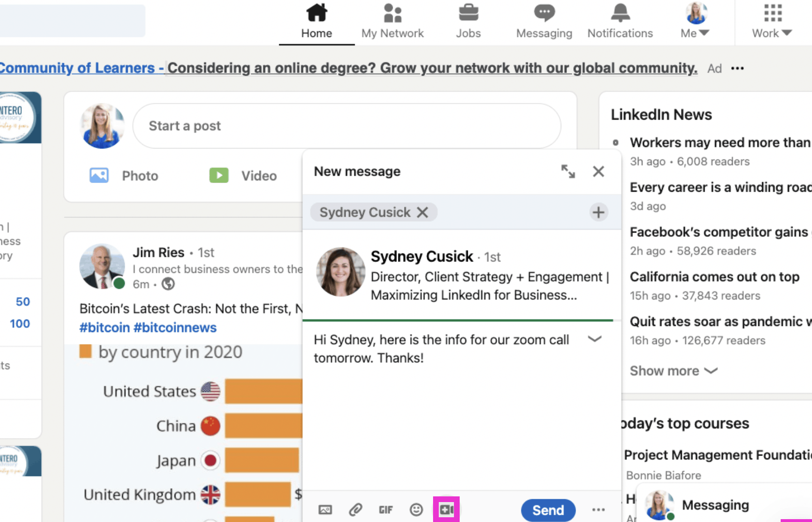
Task: Open Sydney Cusick's profile name
Action: (422, 256)
